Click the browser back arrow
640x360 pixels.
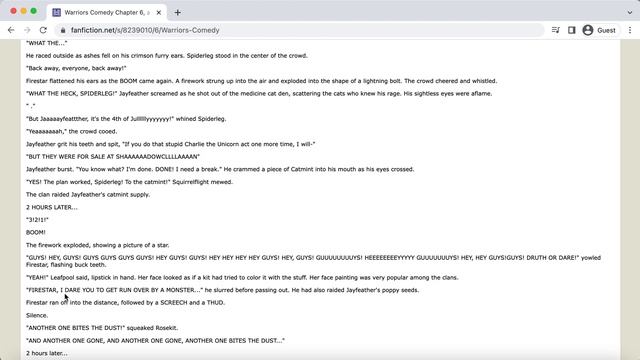click(x=11, y=30)
